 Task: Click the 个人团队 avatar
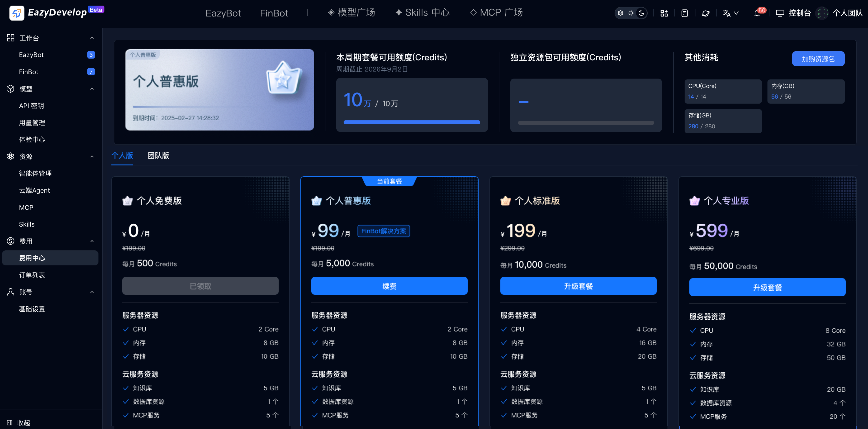[822, 13]
